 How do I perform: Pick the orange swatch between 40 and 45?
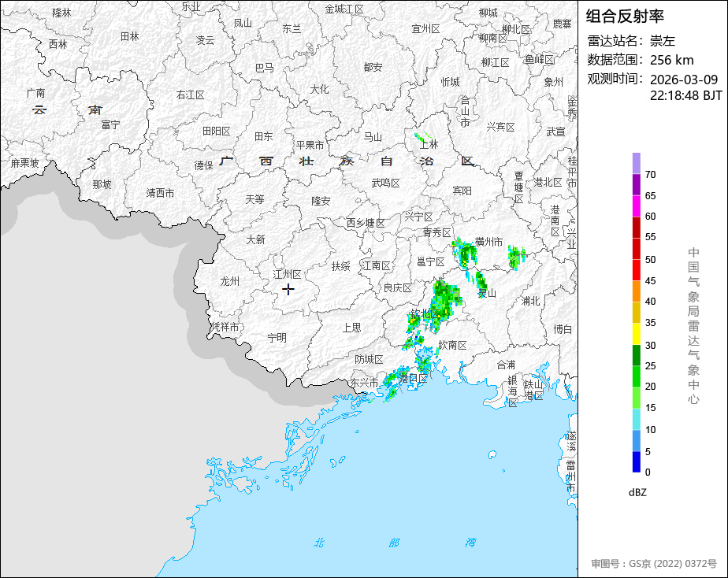pyautogui.click(x=636, y=291)
